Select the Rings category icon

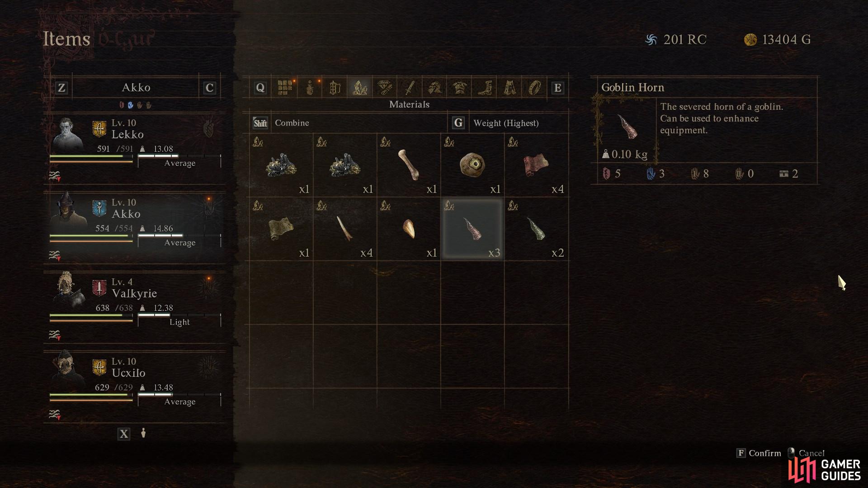(534, 88)
